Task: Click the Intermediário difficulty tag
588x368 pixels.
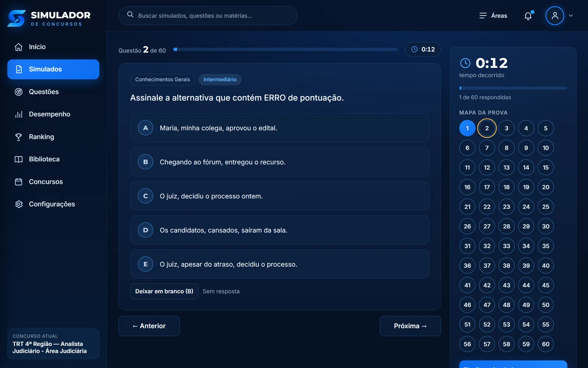Action: [220, 79]
